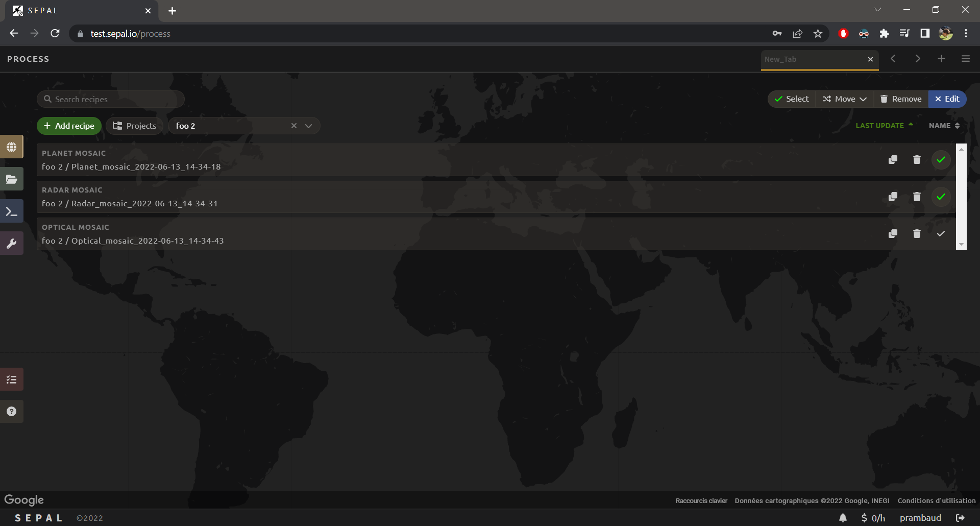Open the Help question mark icon
980x526 pixels.
coord(12,412)
